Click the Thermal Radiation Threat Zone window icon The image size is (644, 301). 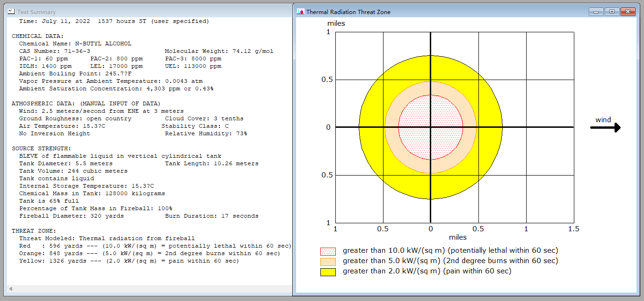[301, 12]
